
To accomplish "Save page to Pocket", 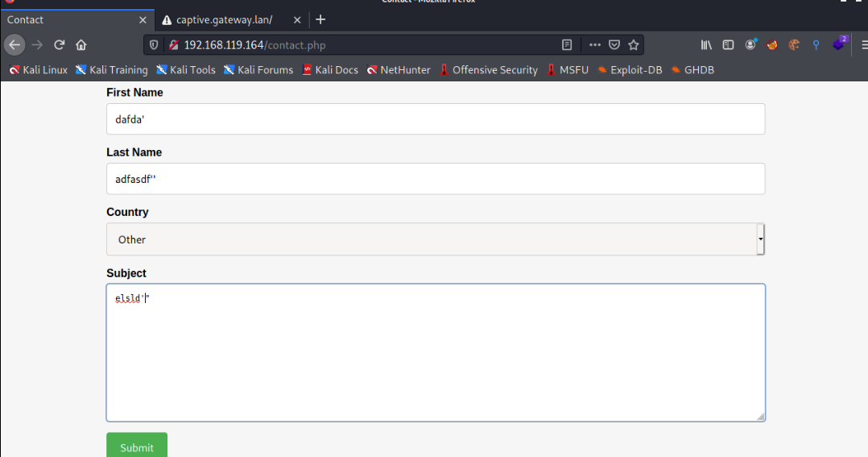I will tap(614, 45).
